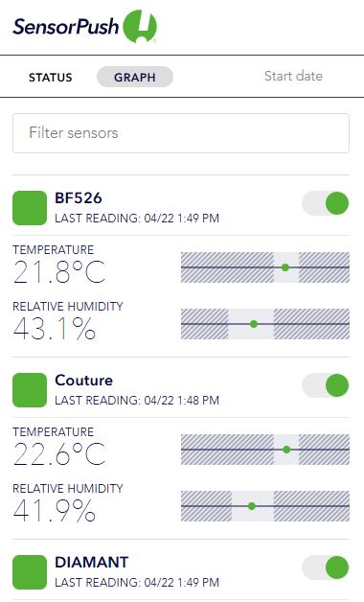Switch to the STATUS tab
The width and height of the screenshot is (364, 602).
(x=50, y=78)
